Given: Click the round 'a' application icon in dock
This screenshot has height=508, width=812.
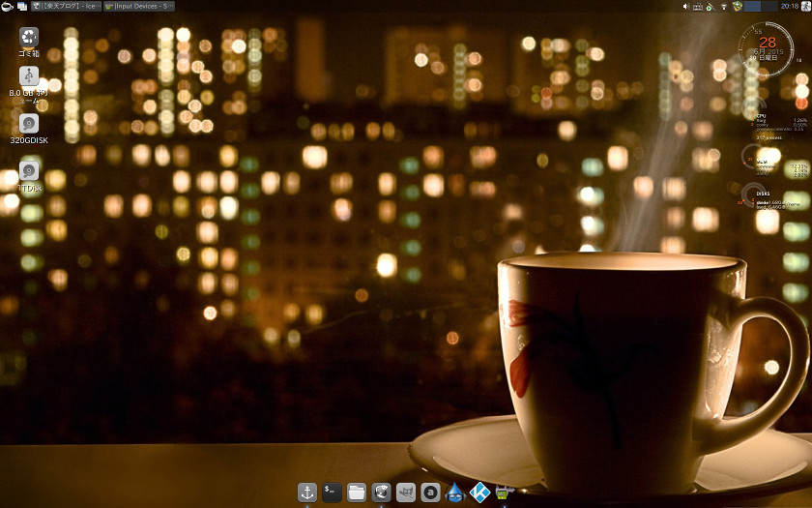Looking at the screenshot, I should [430, 493].
